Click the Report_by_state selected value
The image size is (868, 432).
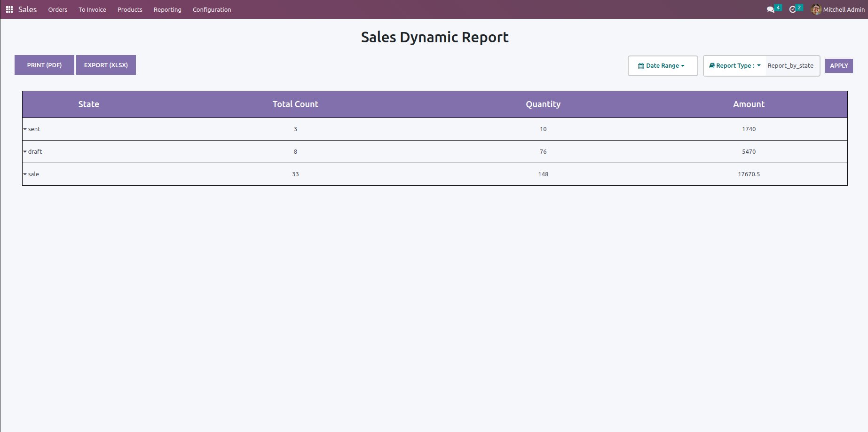pos(790,66)
